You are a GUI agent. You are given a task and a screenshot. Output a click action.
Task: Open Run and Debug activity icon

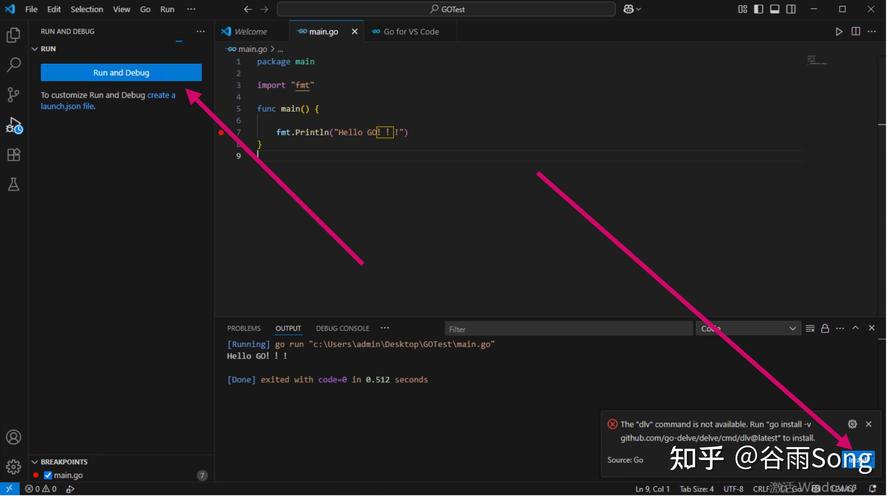click(13, 125)
